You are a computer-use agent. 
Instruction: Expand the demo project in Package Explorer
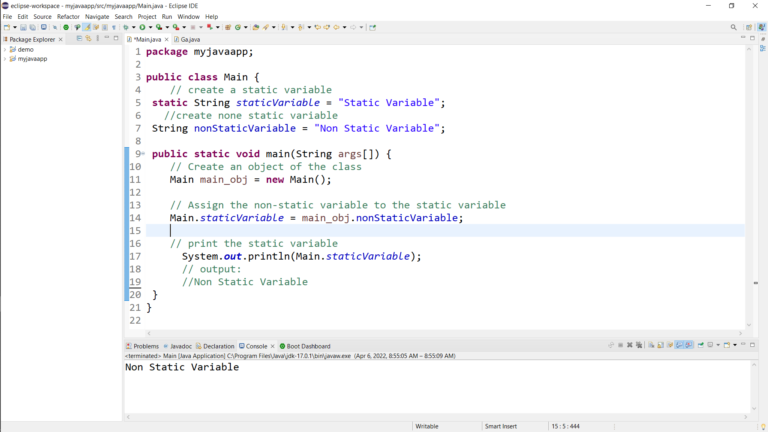click(x=5, y=49)
